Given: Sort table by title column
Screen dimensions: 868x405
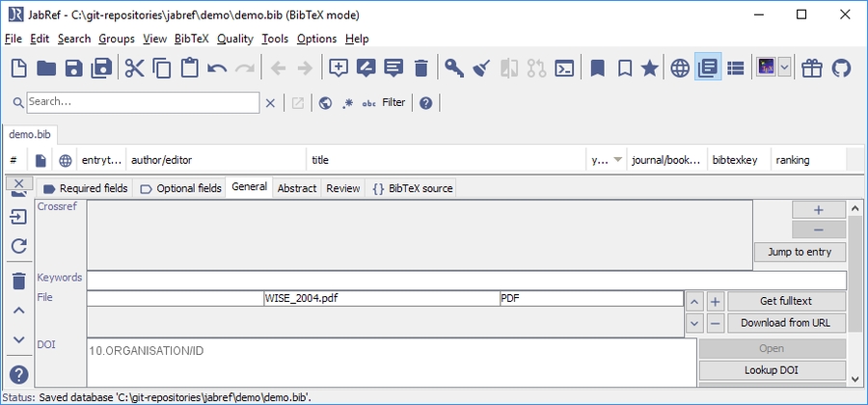Looking at the screenshot, I should 447,160.
